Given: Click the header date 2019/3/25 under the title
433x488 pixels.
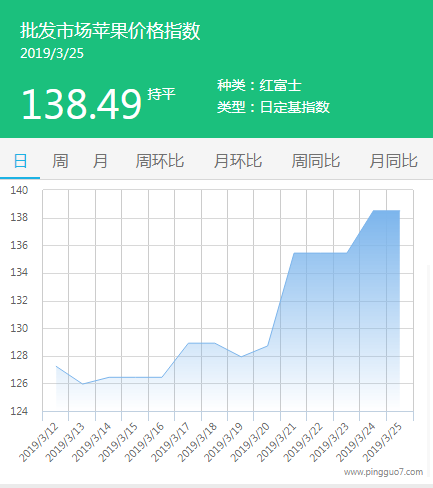Looking at the screenshot, I should click(52, 54).
